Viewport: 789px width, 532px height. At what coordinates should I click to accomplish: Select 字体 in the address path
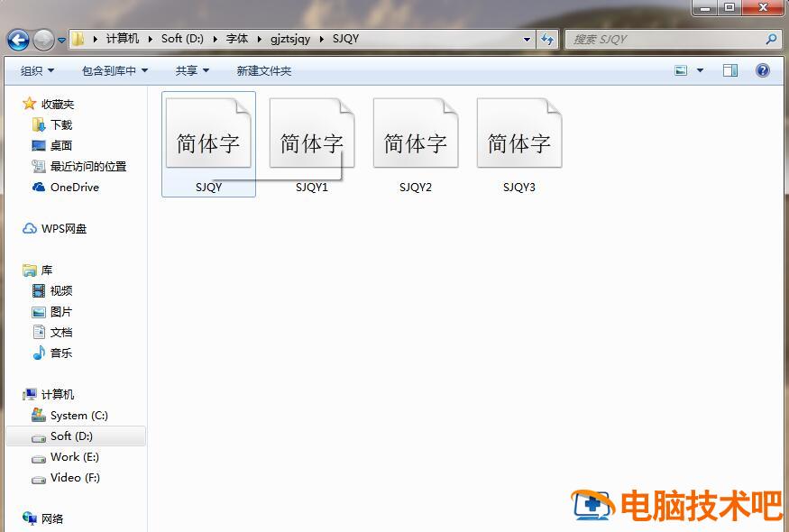point(236,39)
